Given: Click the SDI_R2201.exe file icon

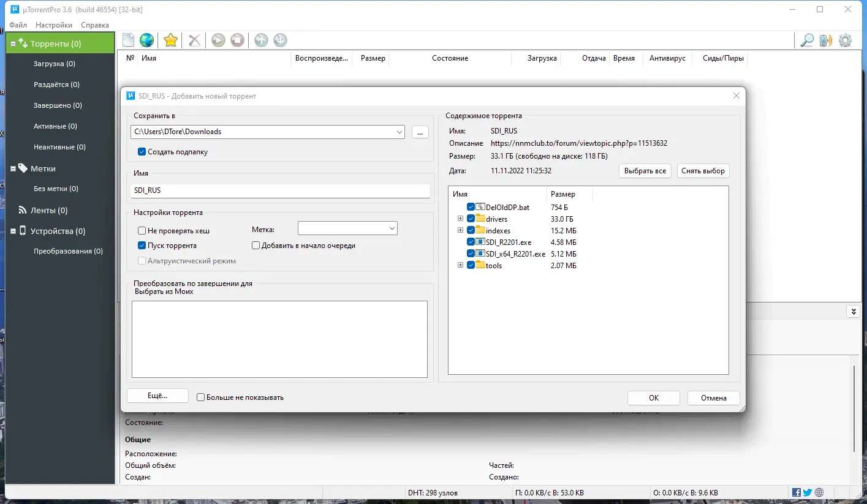Looking at the screenshot, I should click(x=480, y=242).
